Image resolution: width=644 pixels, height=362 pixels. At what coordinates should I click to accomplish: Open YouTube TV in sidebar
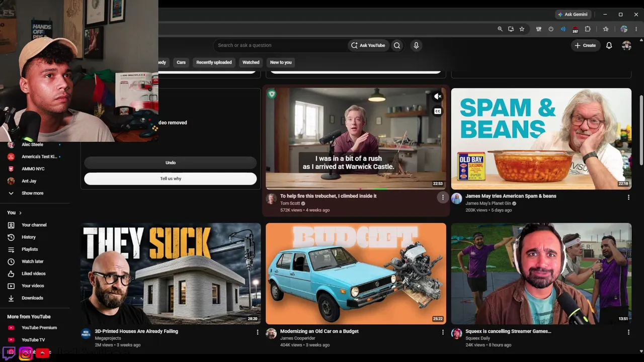pyautogui.click(x=33, y=340)
